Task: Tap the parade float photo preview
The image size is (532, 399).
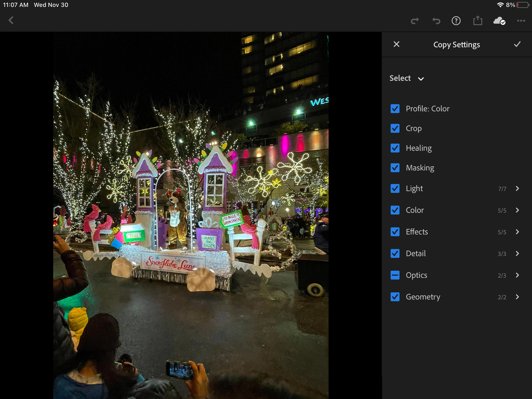Action: coord(191,216)
